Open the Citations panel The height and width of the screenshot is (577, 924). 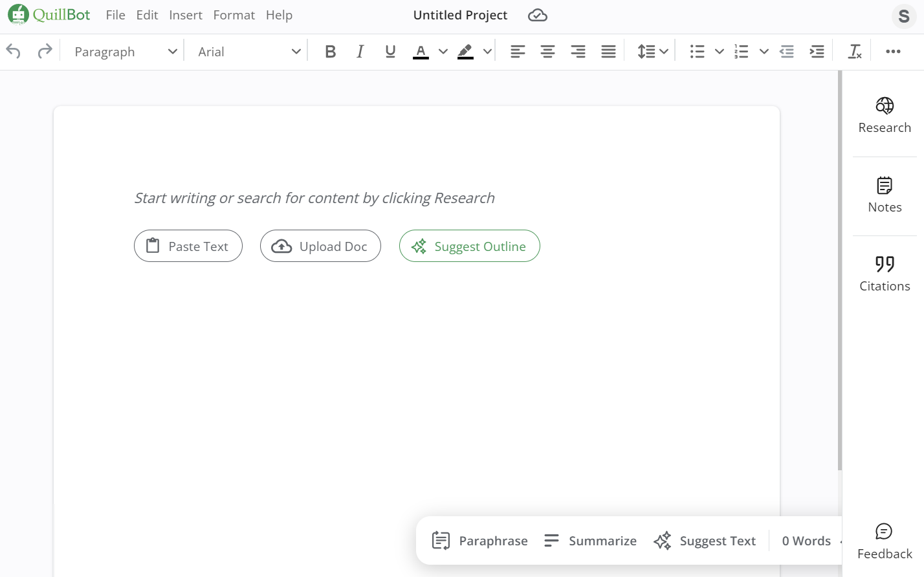tap(885, 274)
